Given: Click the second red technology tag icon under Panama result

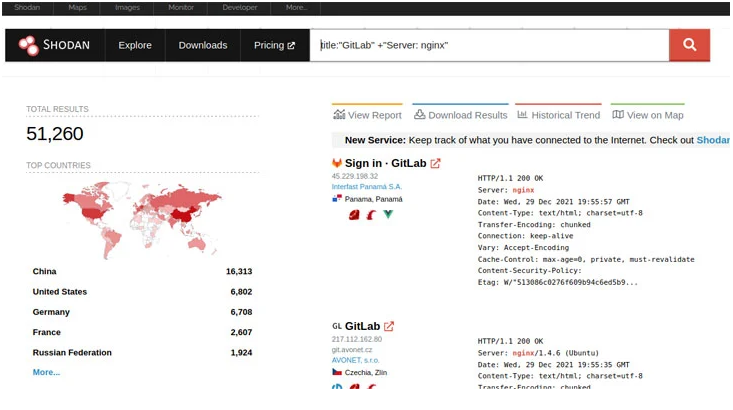Looking at the screenshot, I should point(371,215).
